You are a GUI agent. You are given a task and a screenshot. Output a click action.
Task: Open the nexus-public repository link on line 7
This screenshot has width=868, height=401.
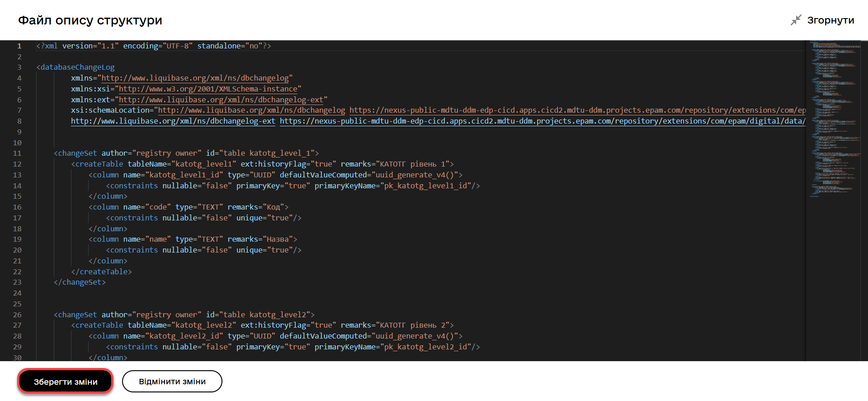pos(574,110)
